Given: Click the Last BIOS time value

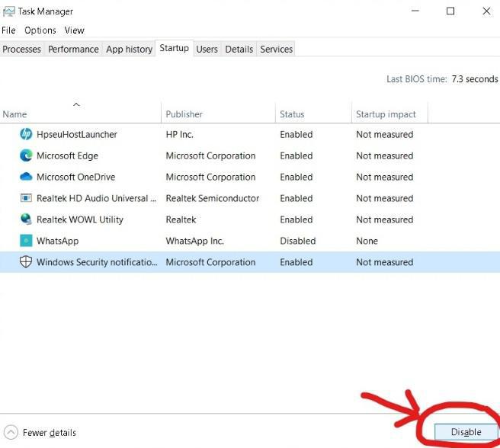Looking at the screenshot, I should point(475,78).
